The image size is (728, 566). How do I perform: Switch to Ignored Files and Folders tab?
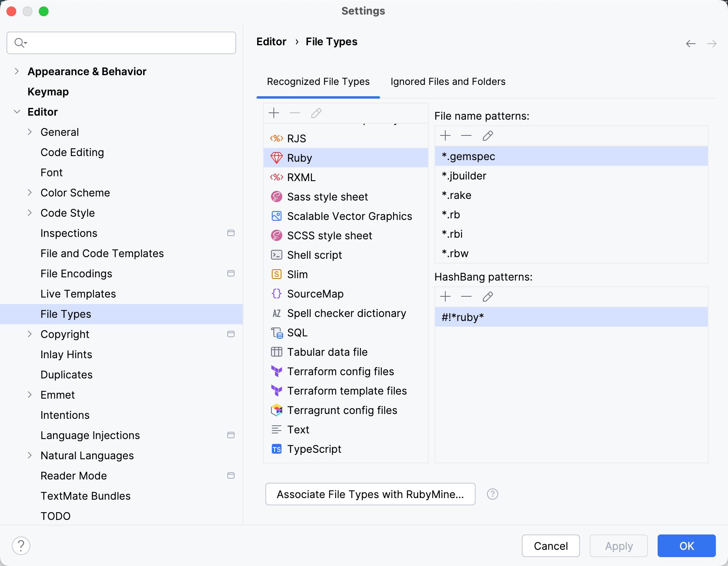coord(447,81)
